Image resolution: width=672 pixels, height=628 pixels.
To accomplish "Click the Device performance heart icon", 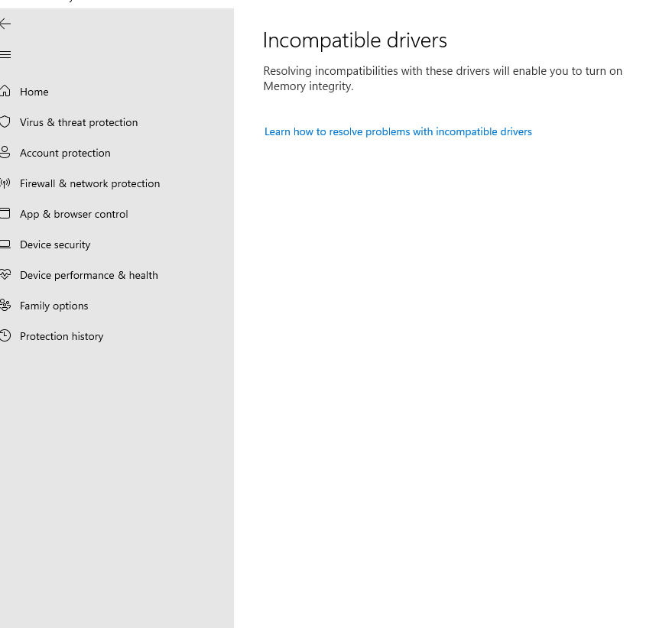I will click(x=5, y=274).
